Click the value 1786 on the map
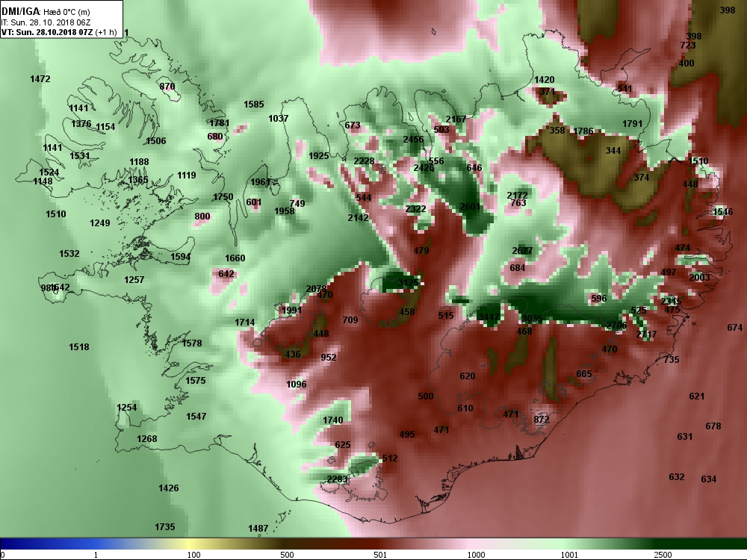Image resolution: width=747 pixels, height=560 pixels. [x=583, y=131]
